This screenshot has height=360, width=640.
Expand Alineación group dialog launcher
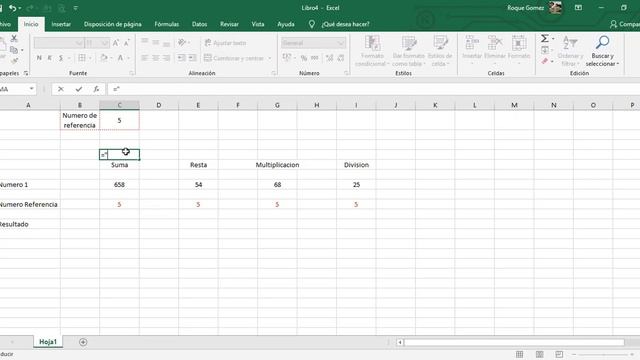273,73
